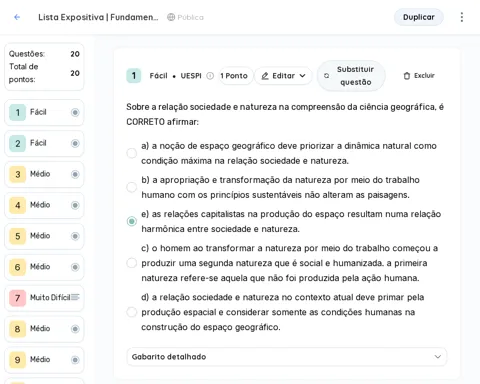Click the 'UESPI' source label
The image size is (480, 384).
[x=191, y=76]
